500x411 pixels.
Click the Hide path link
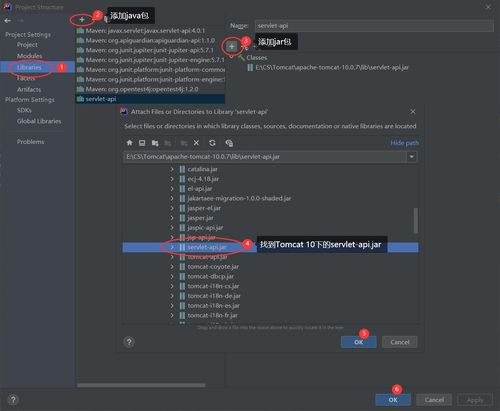404,143
